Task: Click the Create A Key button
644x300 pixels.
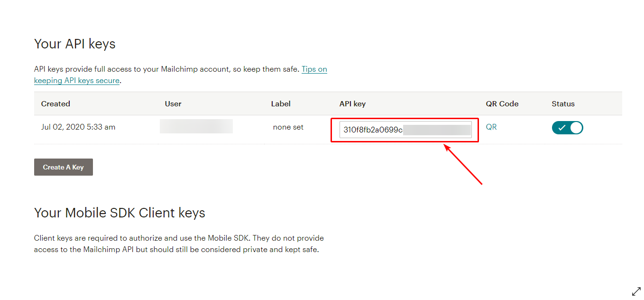Action: point(64,167)
